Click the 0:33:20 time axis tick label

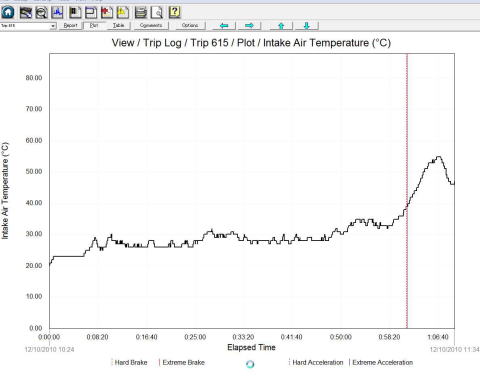(x=243, y=337)
